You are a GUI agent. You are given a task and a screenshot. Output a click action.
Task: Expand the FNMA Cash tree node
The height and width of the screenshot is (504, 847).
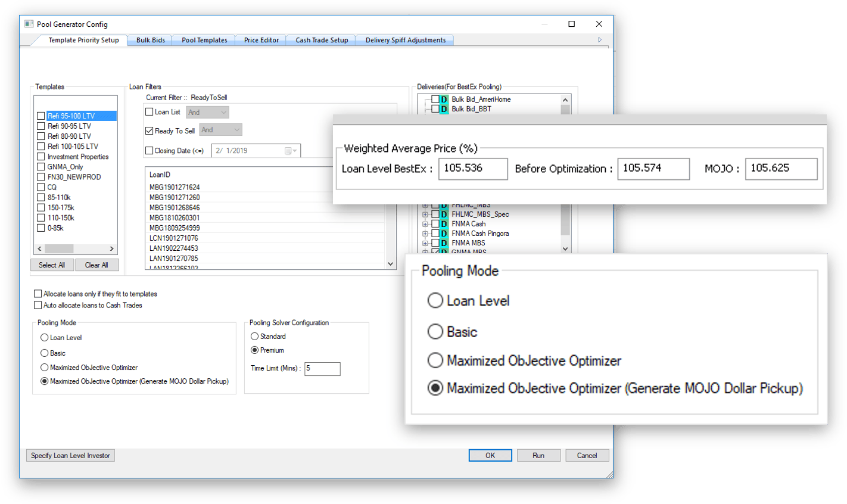pos(425,224)
